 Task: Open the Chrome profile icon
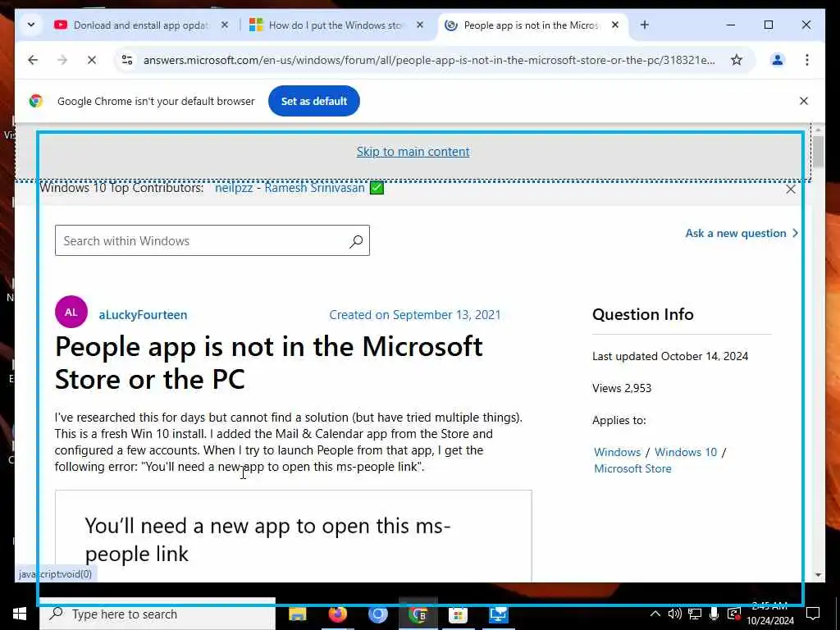click(x=778, y=60)
